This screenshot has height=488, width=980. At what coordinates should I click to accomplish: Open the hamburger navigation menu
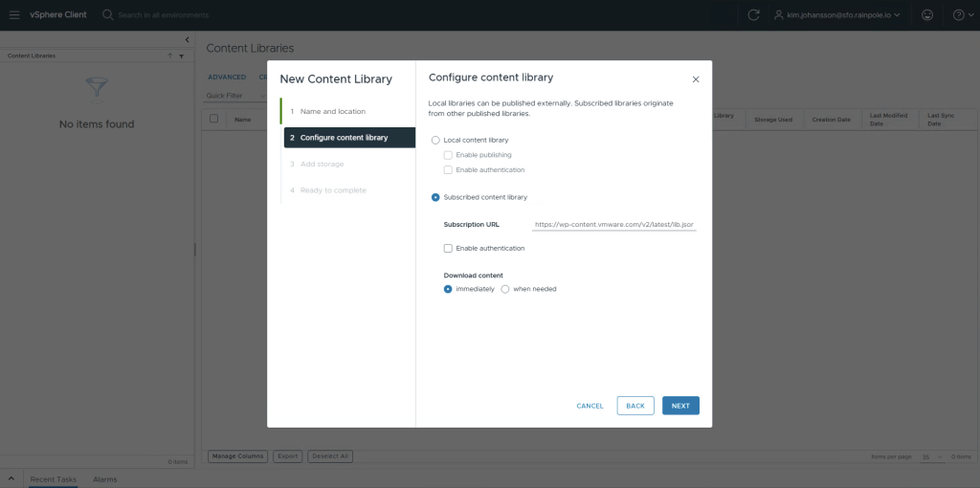(14, 15)
